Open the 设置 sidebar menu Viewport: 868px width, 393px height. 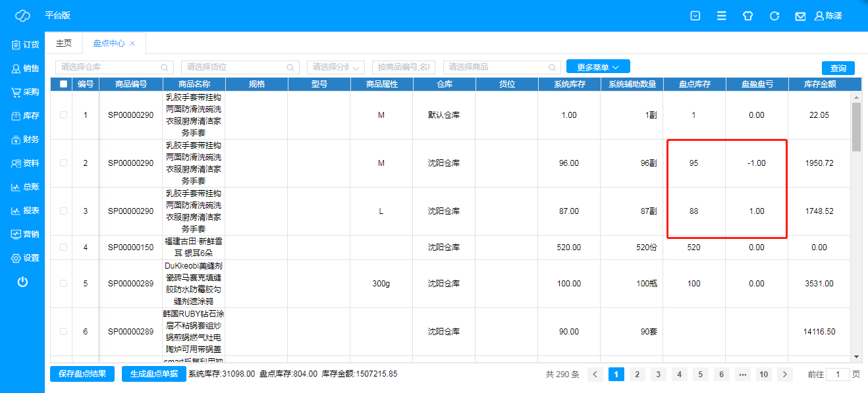(x=25, y=258)
